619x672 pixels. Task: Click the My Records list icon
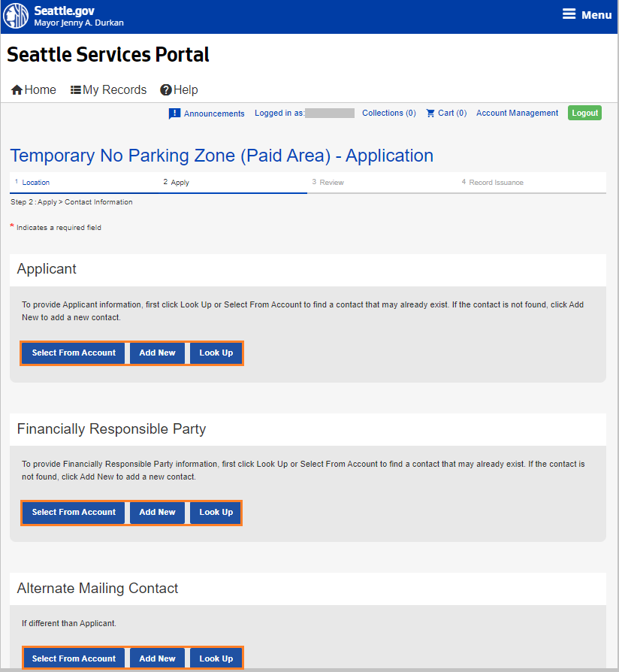click(x=76, y=90)
